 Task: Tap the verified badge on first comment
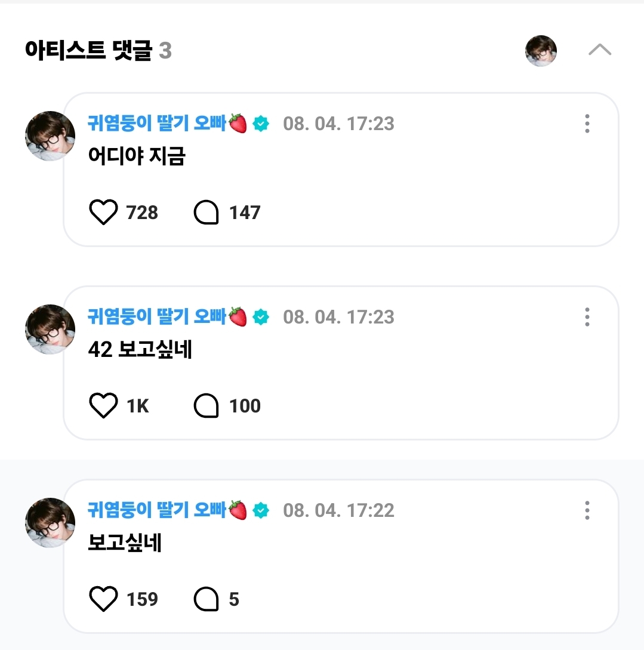click(x=261, y=124)
